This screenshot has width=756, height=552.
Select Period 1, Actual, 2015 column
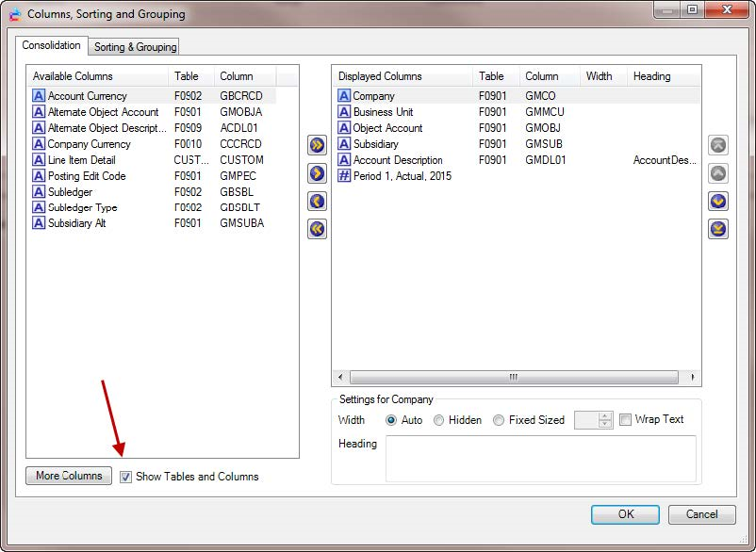click(402, 176)
